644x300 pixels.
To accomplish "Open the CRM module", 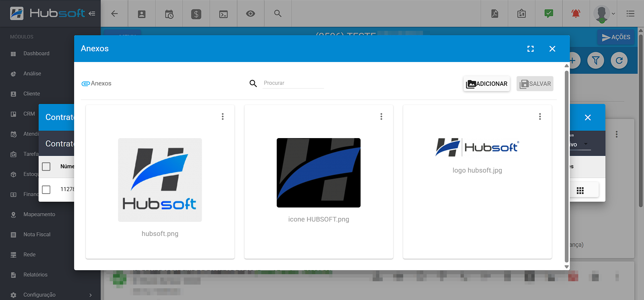I will click(x=29, y=114).
